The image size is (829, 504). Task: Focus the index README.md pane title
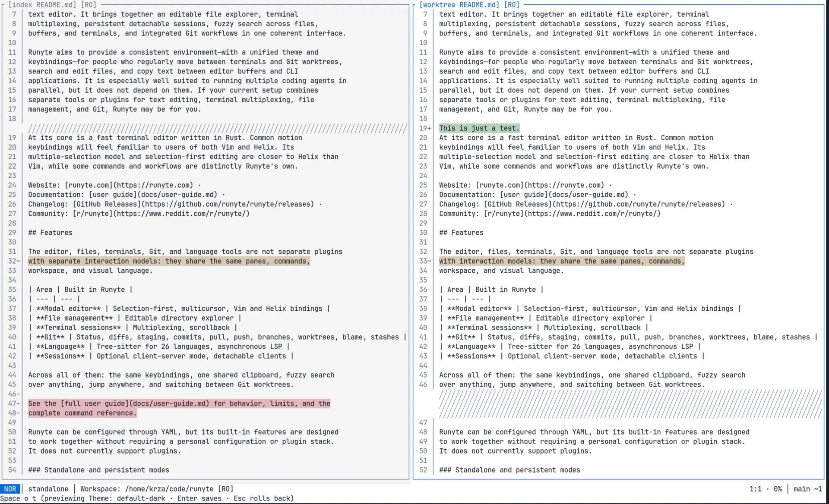click(52, 5)
